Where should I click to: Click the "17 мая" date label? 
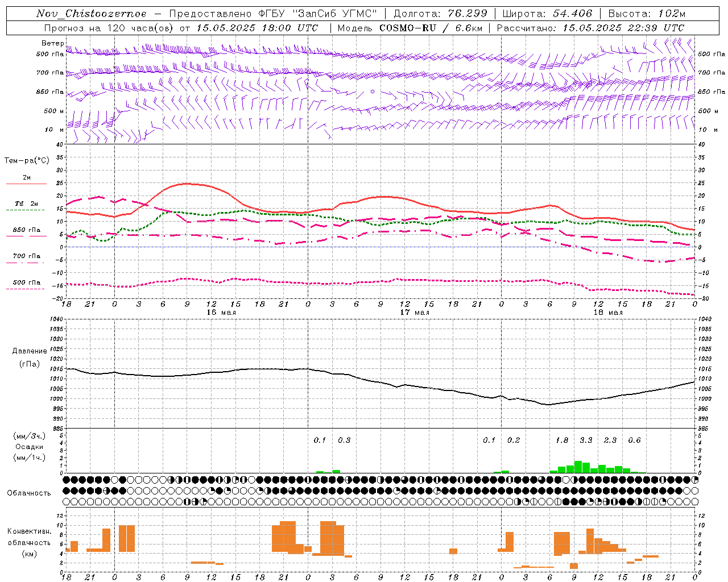(x=414, y=313)
